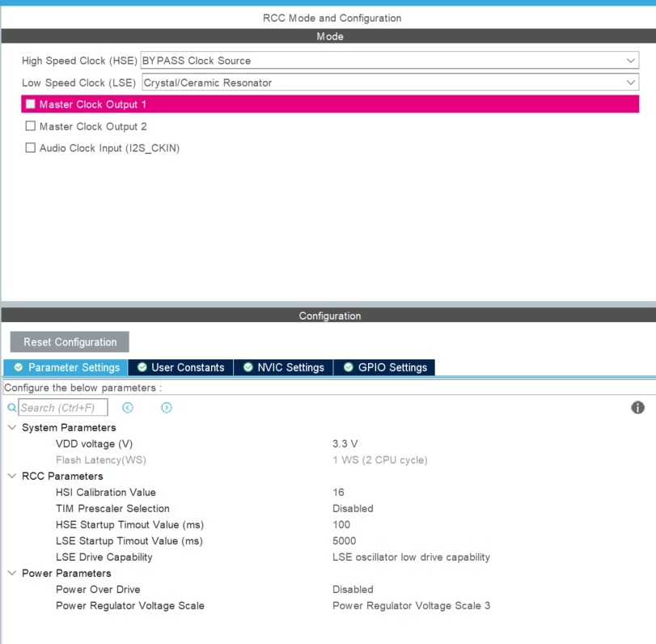This screenshot has height=644, width=656.
Task: Enable Master Clock Output 1 checkbox
Action: (31, 104)
